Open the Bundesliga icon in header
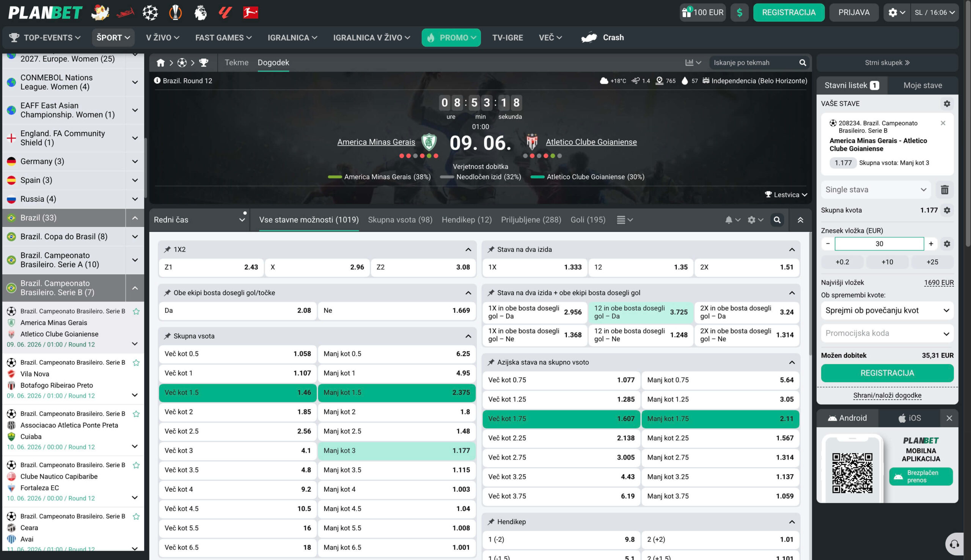This screenshot has width=971, height=560. 250,13
